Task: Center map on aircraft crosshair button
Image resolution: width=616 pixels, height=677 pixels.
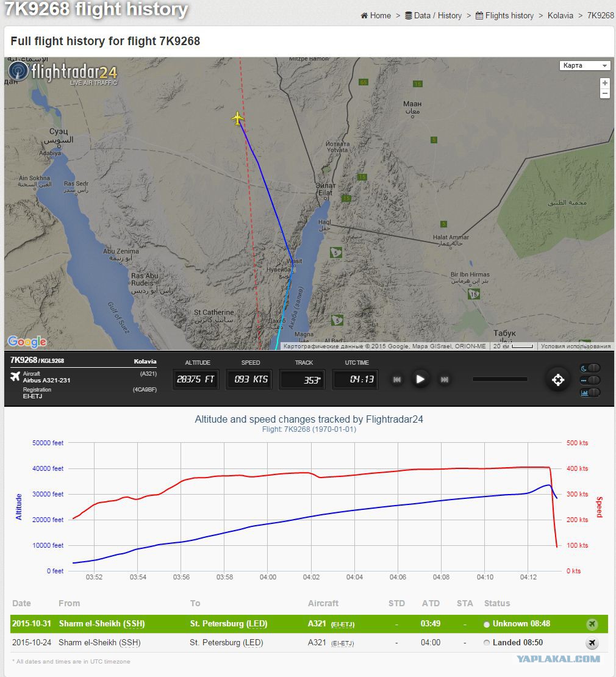Action: tap(557, 379)
